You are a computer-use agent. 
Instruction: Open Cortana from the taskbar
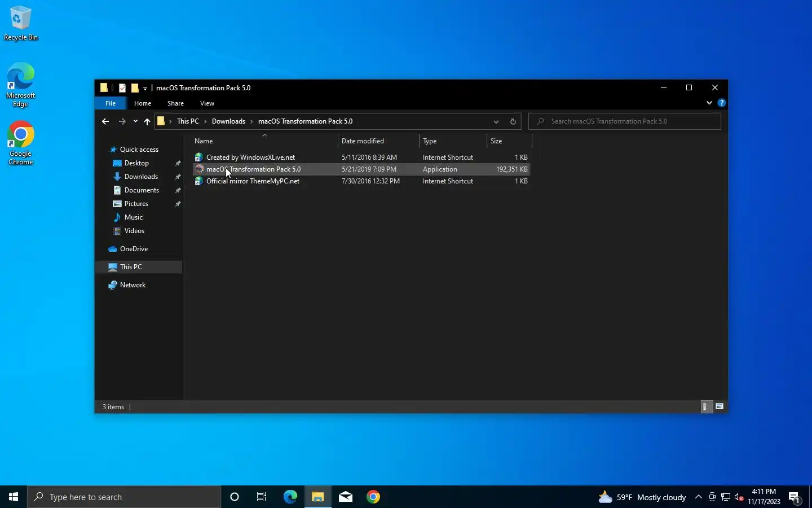coord(235,497)
